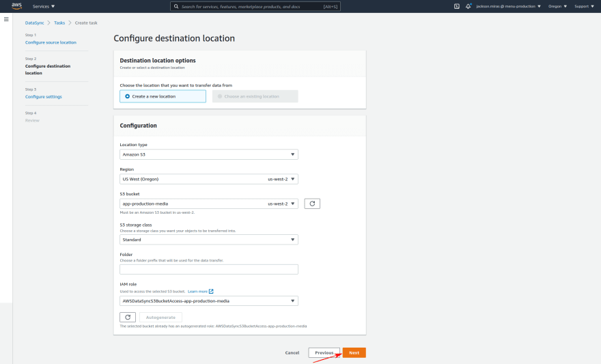This screenshot has width=601, height=364.
Task: Click the Cancel button
Action: pos(292,353)
